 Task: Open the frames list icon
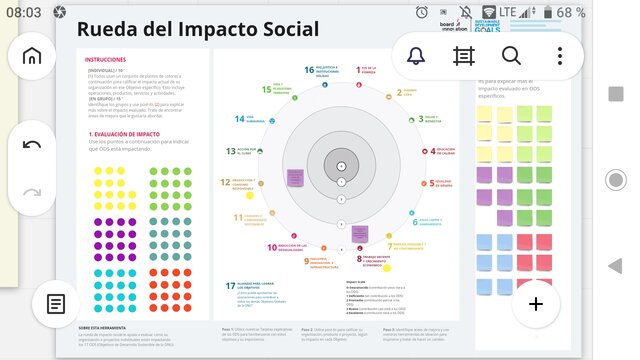click(x=464, y=56)
